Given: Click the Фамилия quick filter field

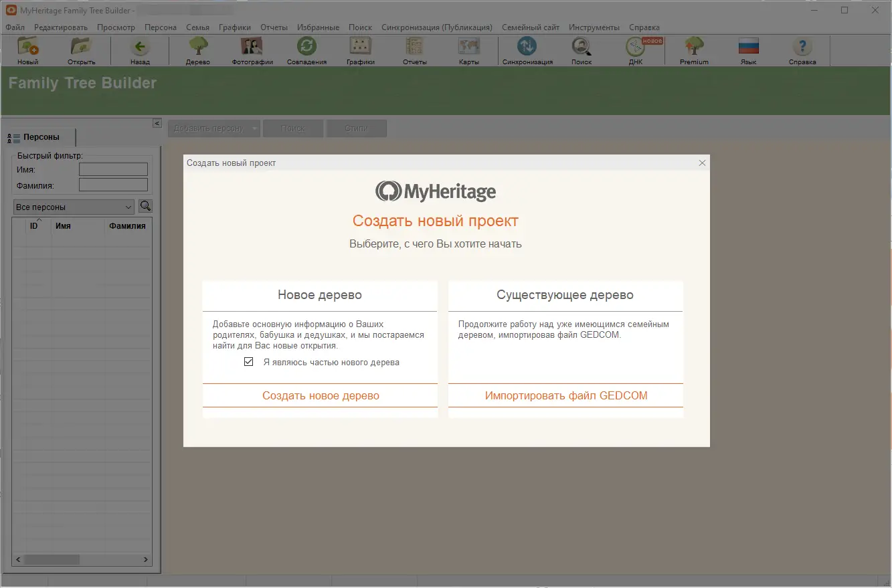Looking at the screenshot, I should pos(113,185).
